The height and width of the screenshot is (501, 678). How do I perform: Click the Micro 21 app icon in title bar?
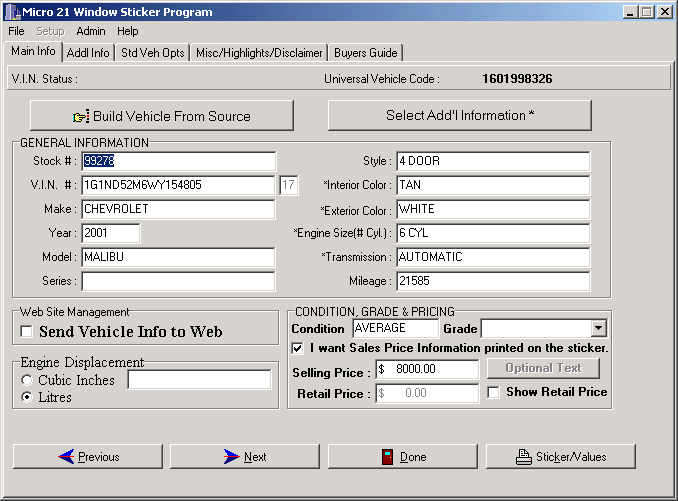coord(12,12)
